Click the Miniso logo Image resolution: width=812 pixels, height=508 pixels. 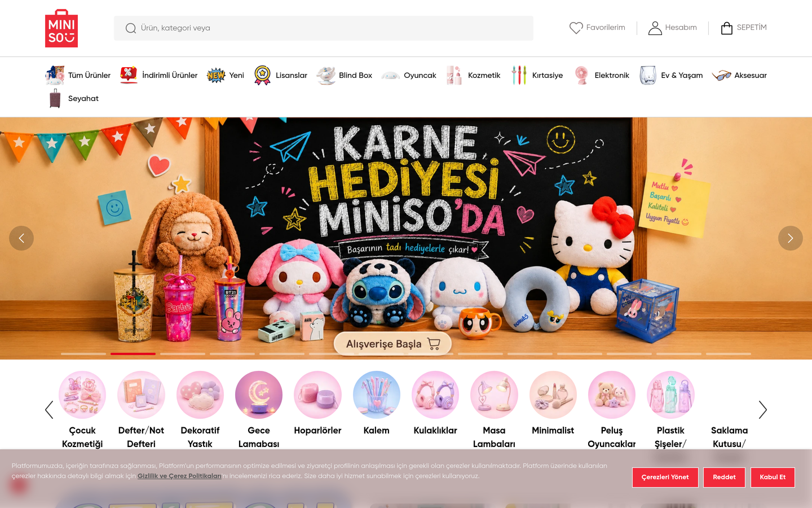(x=61, y=28)
